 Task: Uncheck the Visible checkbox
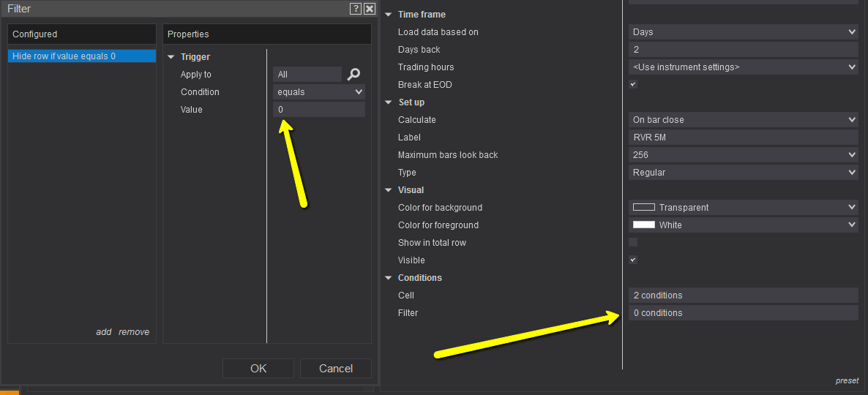pyautogui.click(x=633, y=260)
